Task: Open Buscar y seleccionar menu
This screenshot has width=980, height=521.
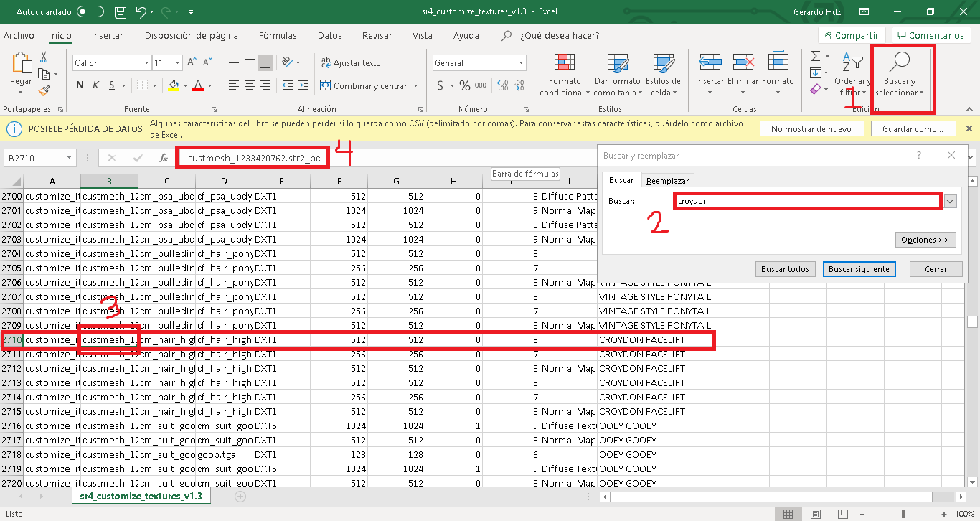Action: (x=900, y=75)
